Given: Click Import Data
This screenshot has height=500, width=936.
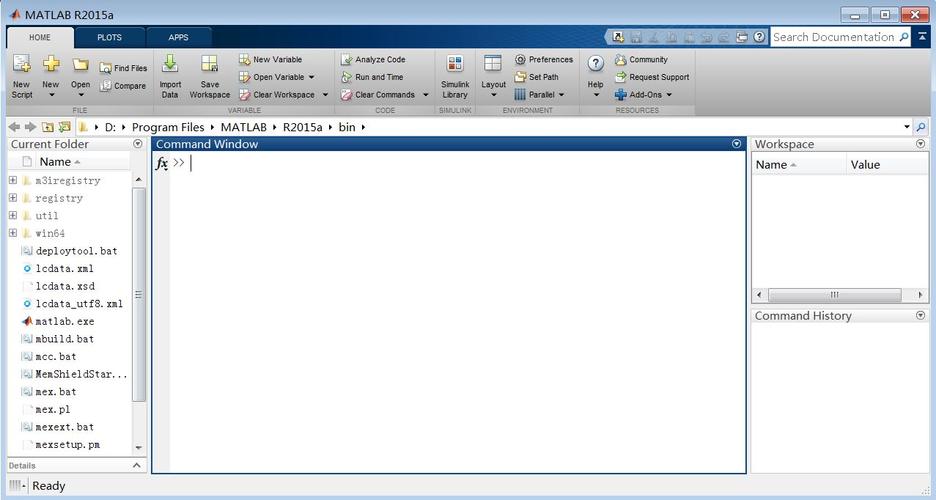Looking at the screenshot, I should tap(170, 76).
